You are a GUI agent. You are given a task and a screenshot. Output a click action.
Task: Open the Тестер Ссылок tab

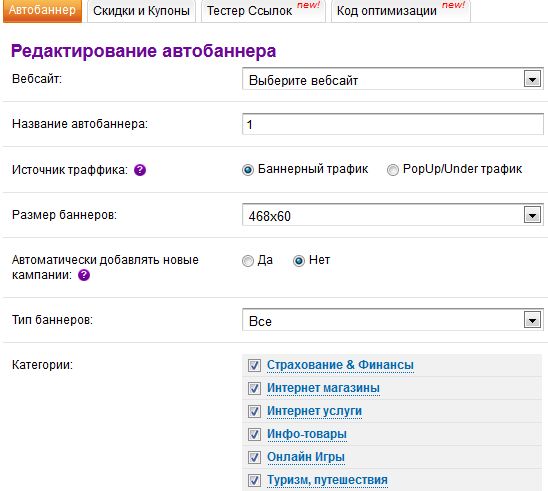click(x=263, y=11)
